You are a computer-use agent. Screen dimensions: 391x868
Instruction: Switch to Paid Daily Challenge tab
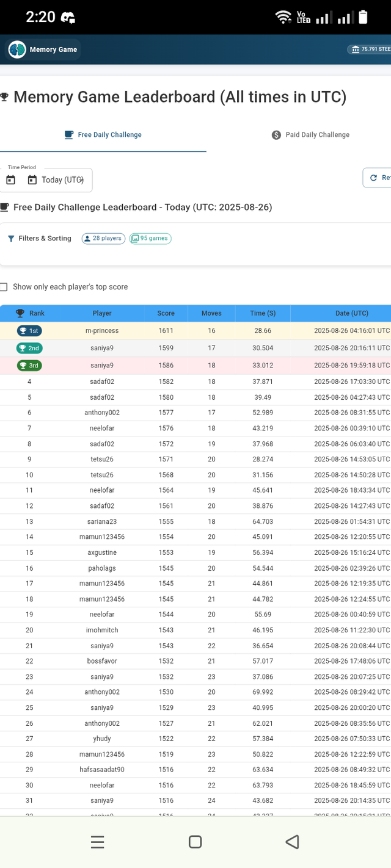[310, 135]
